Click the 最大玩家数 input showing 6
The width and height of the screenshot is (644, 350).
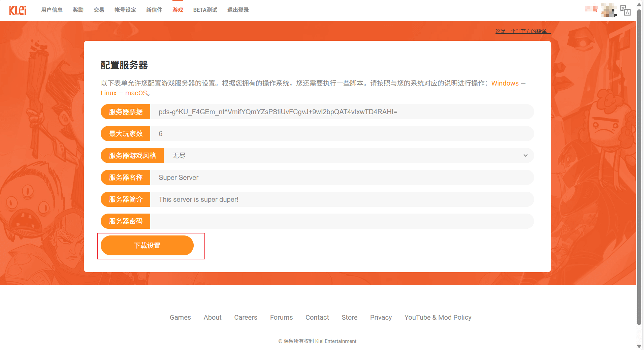tap(342, 134)
